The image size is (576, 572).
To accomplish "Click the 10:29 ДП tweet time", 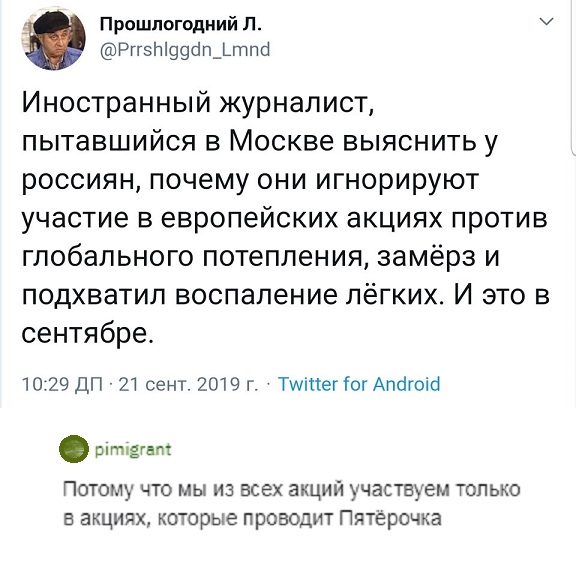I will [x=63, y=384].
